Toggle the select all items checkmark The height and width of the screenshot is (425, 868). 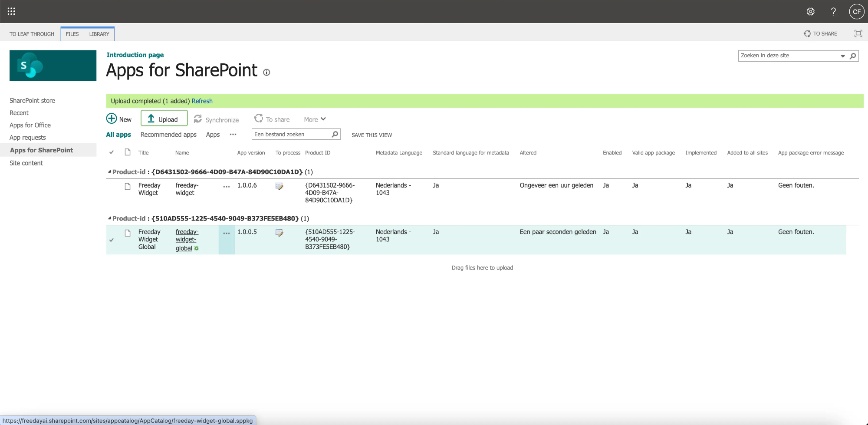(112, 152)
